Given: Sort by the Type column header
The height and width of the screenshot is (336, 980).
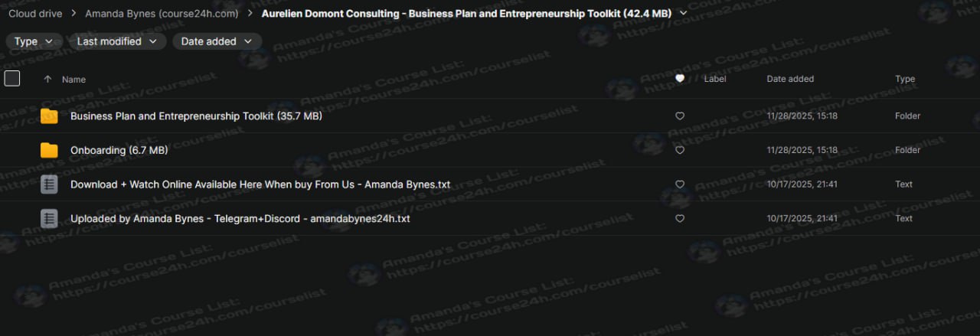Looking at the screenshot, I should click(905, 79).
